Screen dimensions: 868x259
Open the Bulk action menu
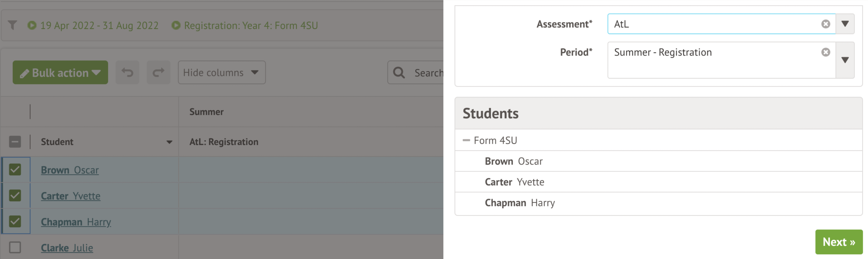coord(60,73)
